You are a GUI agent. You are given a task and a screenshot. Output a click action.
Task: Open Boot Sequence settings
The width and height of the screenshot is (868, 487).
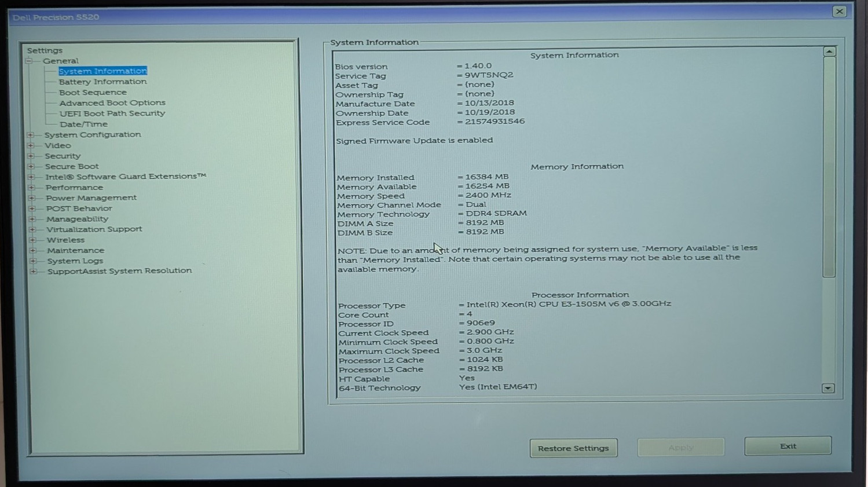(x=93, y=92)
